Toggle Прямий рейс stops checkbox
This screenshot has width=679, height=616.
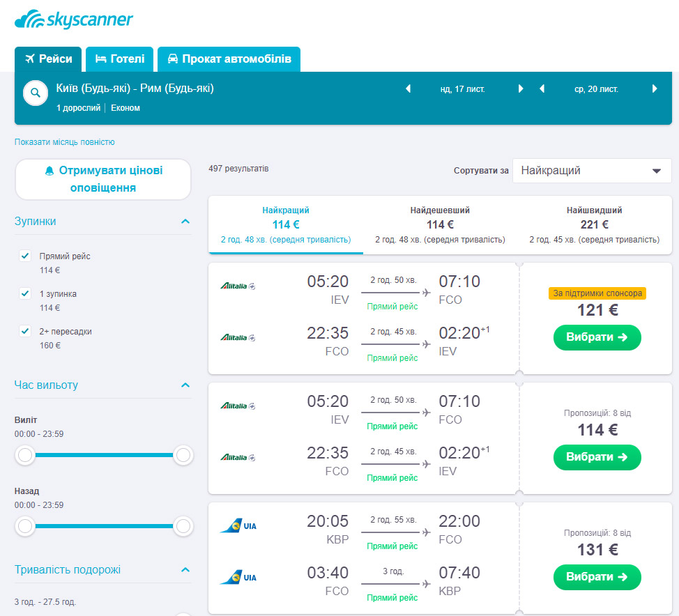pos(25,256)
